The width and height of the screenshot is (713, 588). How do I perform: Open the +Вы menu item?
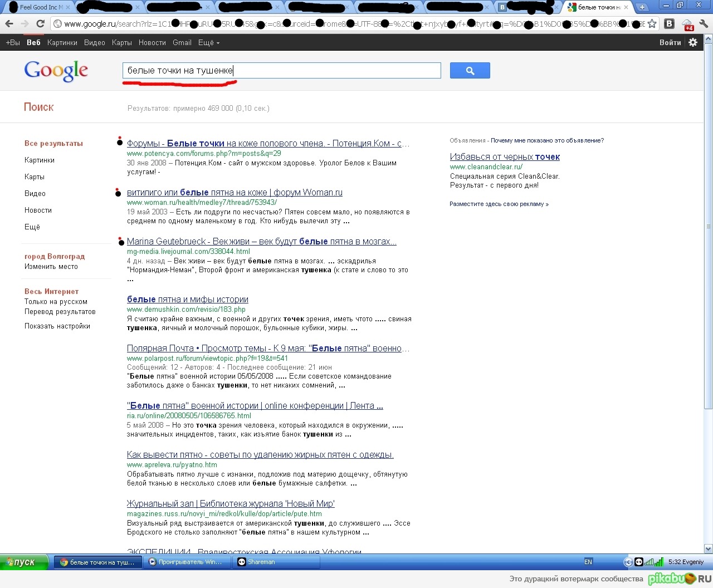click(13, 42)
